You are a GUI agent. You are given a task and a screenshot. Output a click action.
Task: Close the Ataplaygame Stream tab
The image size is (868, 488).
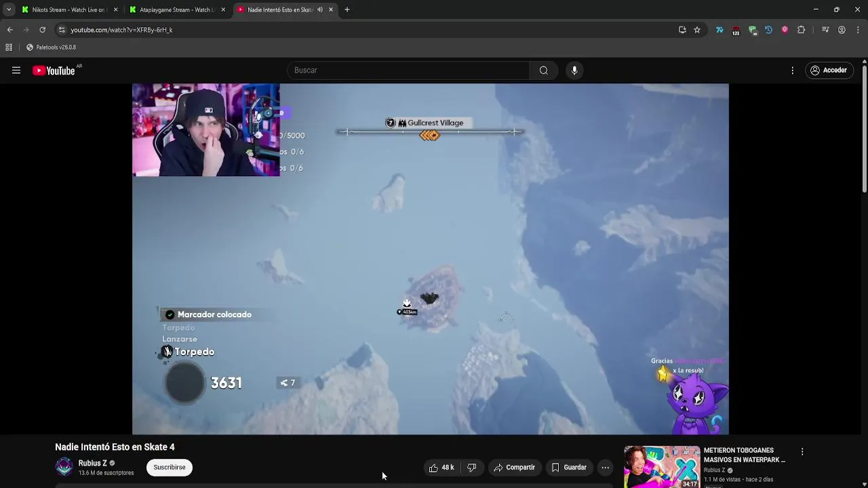tap(223, 9)
